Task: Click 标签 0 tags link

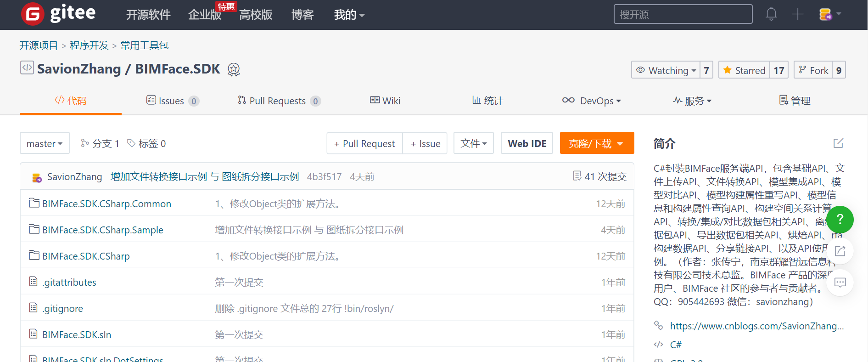Action: 146,143
